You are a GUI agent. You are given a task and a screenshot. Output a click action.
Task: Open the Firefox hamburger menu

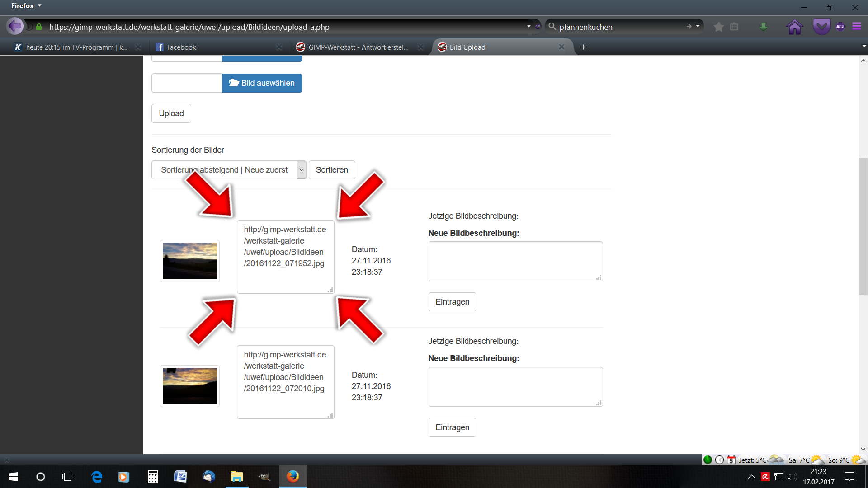click(857, 27)
